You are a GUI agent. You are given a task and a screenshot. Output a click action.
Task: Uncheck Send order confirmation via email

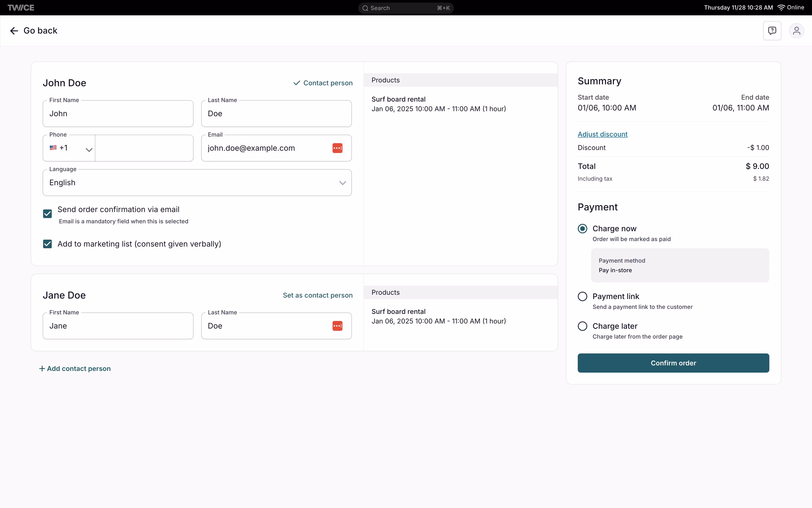point(47,214)
